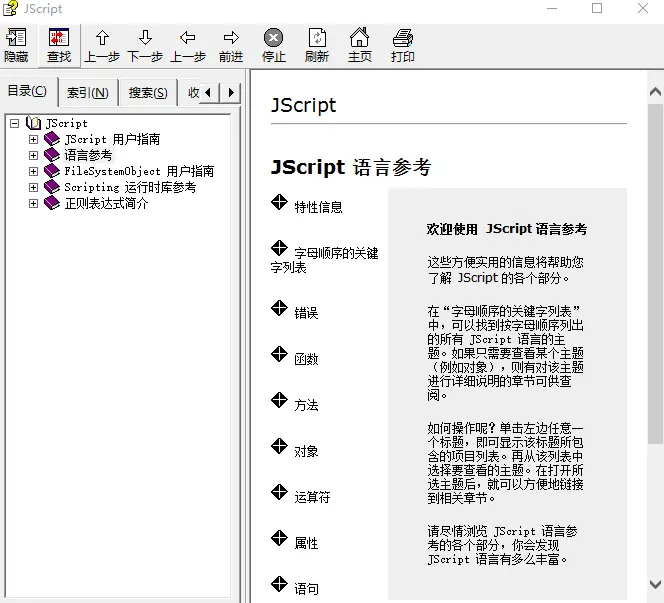
Task: Select Scripting 运行时库参考 in the tree
Action: (130, 187)
